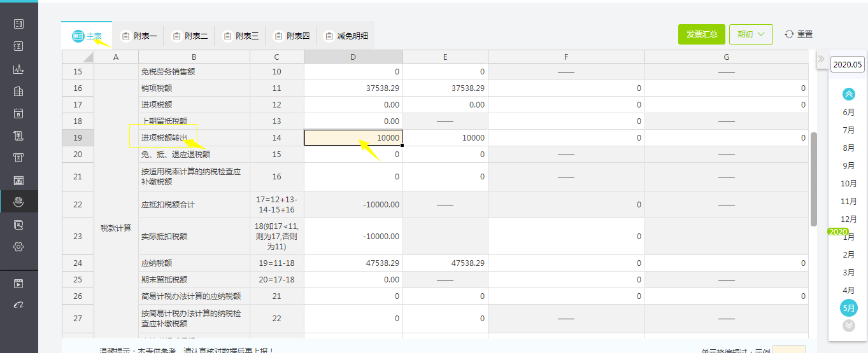Open settings gear in left sidebar
This screenshot has width=868, height=353.
point(18,247)
